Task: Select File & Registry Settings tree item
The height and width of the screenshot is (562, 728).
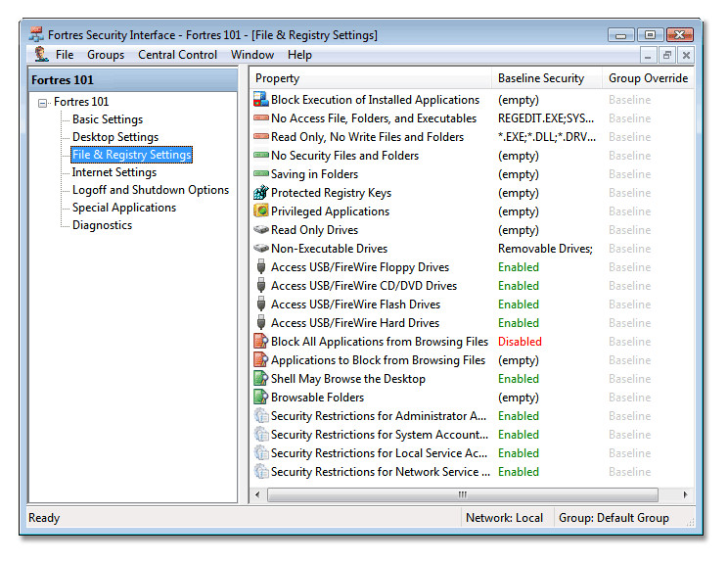Action: (131, 155)
